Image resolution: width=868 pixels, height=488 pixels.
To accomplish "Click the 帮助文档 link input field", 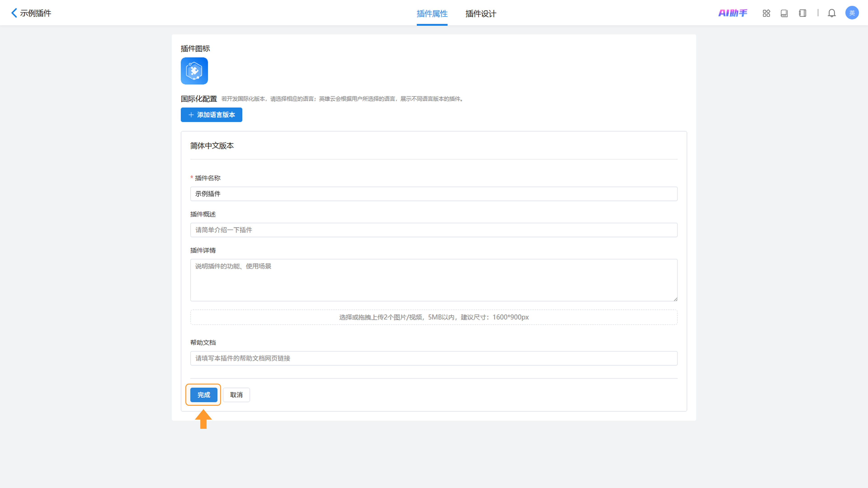I will (x=434, y=358).
